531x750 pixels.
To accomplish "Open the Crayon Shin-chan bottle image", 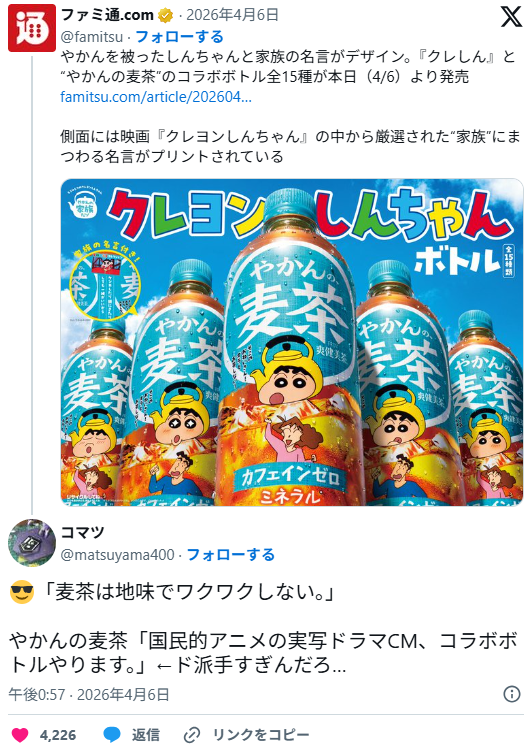I will click(x=292, y=342).
